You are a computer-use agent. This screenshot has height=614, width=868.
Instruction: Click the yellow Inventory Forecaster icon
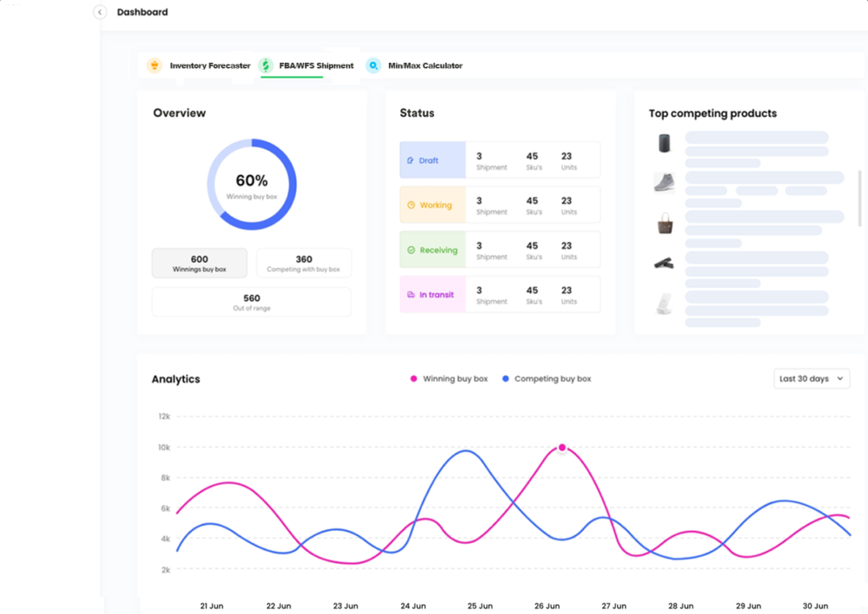[154, 64]
